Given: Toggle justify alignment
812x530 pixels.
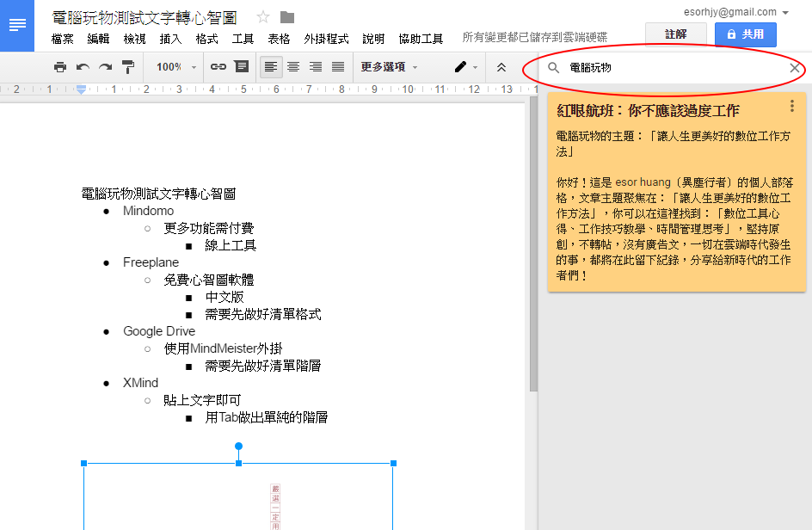Looking at the screenshot, I should click(338, 67).
